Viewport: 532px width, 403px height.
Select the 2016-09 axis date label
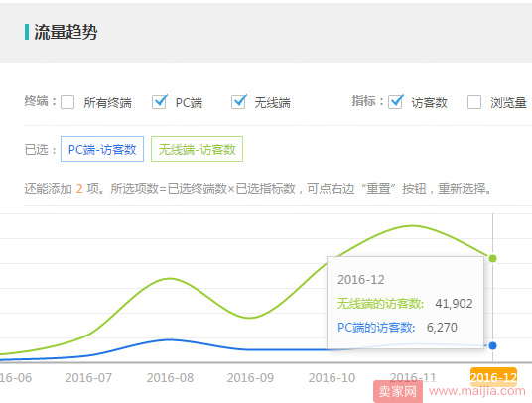point(250,377)
